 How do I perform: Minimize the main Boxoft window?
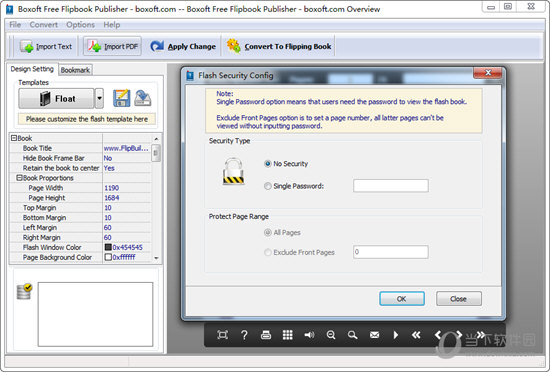point(491,7)
